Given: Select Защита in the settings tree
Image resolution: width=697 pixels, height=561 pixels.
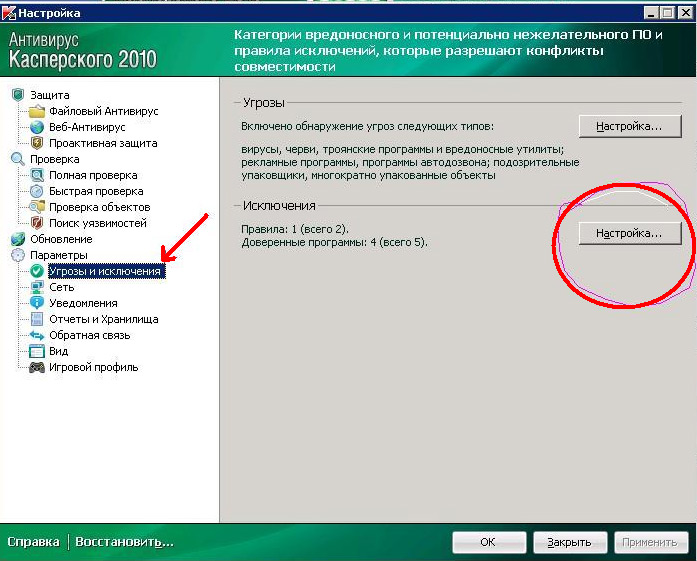Looking at the screenshot, I should click(50, 95).
